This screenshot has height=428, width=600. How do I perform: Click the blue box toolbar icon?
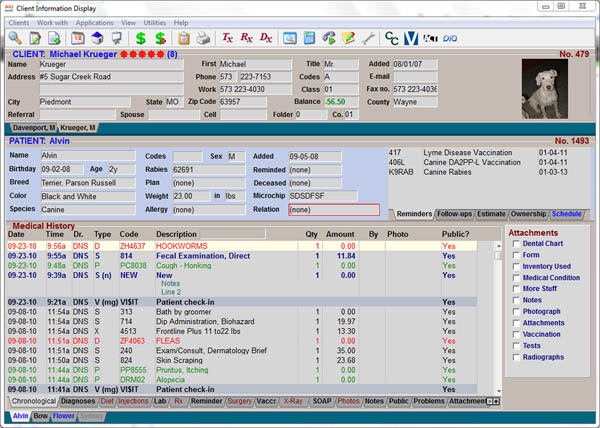97,38
